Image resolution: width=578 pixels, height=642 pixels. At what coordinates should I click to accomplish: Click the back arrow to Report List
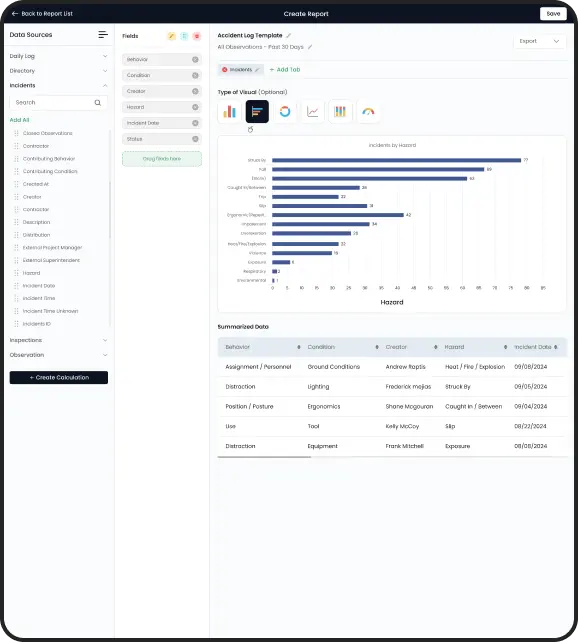pyautogui.click(x=15, y=14)
